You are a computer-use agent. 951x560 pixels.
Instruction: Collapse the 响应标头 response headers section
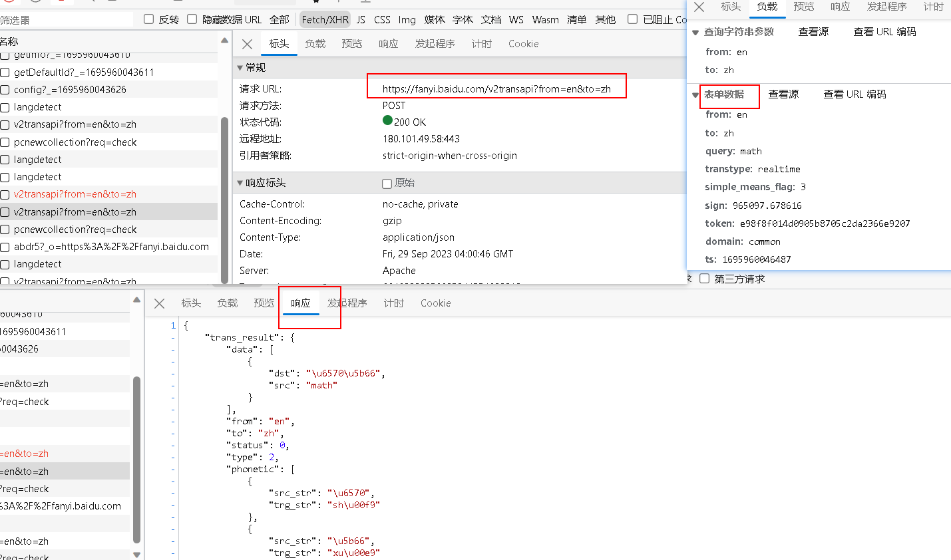(240, 183)
